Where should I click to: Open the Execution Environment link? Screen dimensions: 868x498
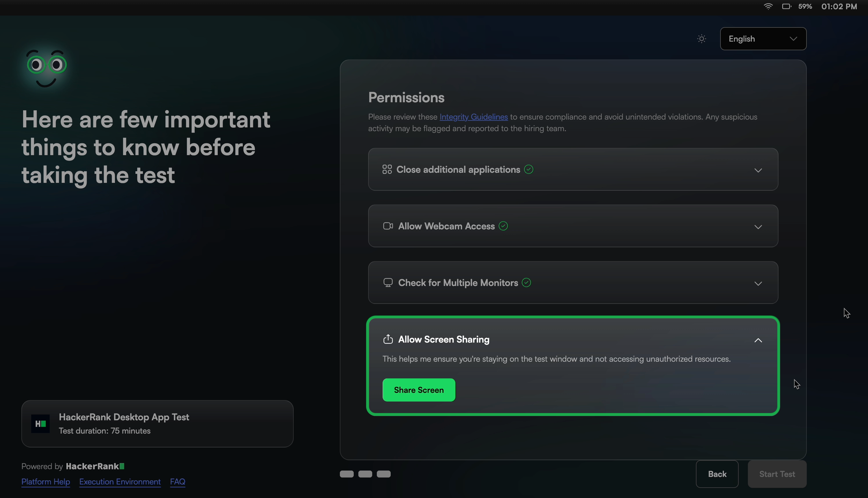[x=120, y=482]
